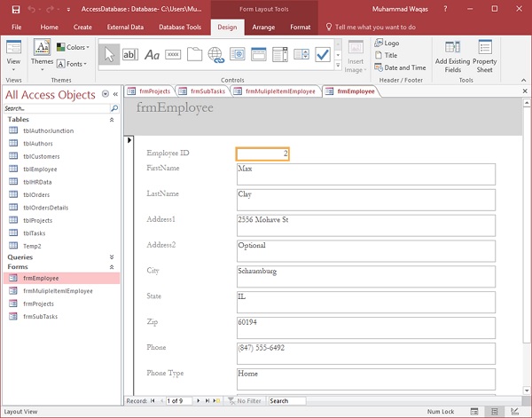Toggle the No Filter indicator
532x418 pixels.
pos(243,401)
